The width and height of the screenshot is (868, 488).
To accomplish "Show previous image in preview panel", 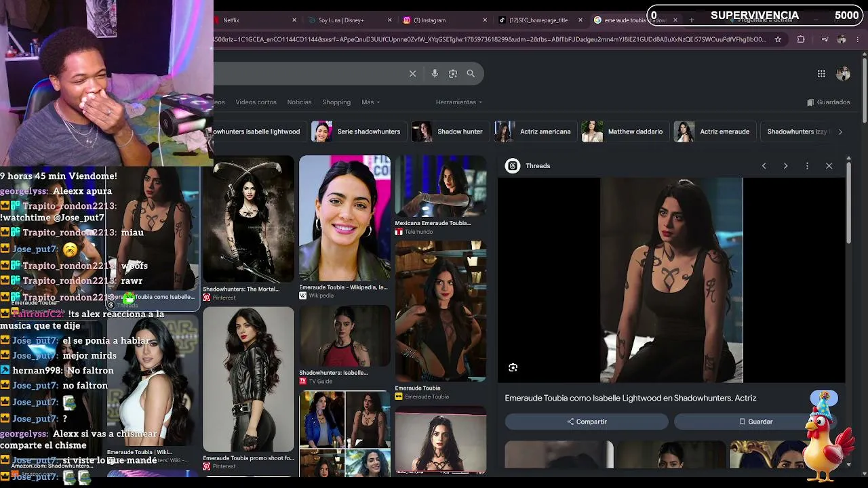I will 764,166.
